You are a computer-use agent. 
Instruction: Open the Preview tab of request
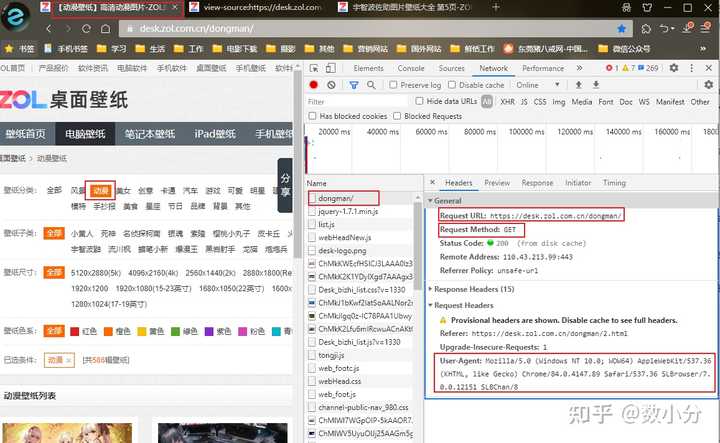pyautogui.click(x=497, y=183)
